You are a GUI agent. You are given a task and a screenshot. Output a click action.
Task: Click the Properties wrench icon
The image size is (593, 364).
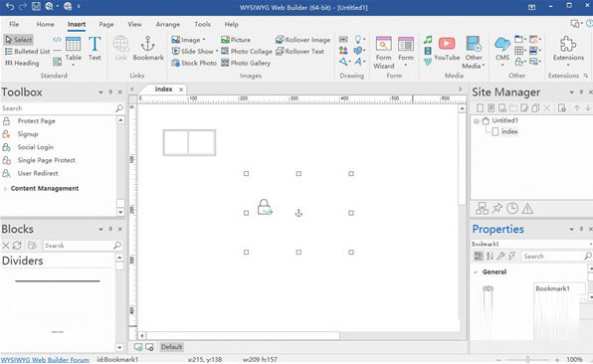point(500,256)
